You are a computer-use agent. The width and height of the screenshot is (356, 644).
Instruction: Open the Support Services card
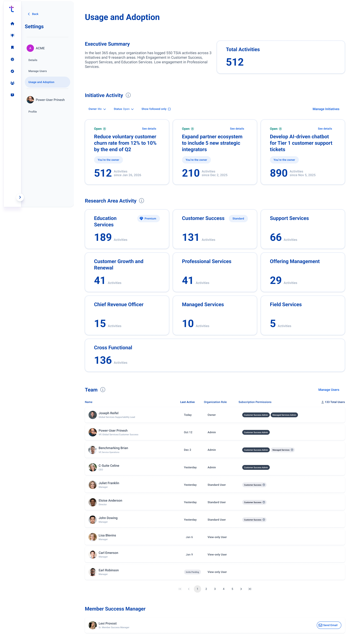[x=303, y=229]
